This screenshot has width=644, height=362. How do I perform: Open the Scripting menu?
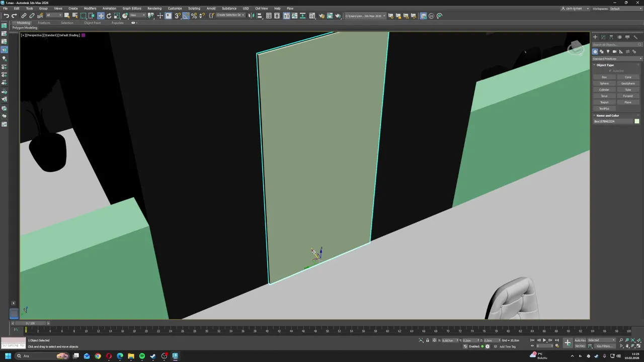(x=194, y=9)
